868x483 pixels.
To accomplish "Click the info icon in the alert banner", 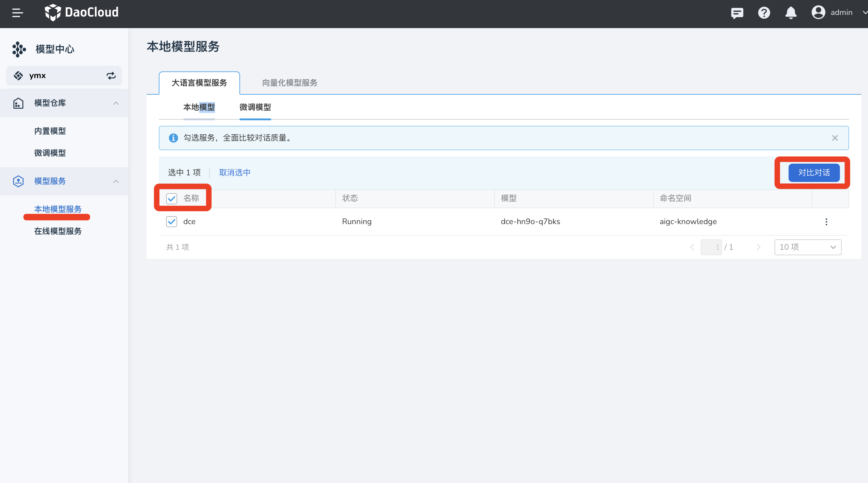I will (x=173, y=138).
